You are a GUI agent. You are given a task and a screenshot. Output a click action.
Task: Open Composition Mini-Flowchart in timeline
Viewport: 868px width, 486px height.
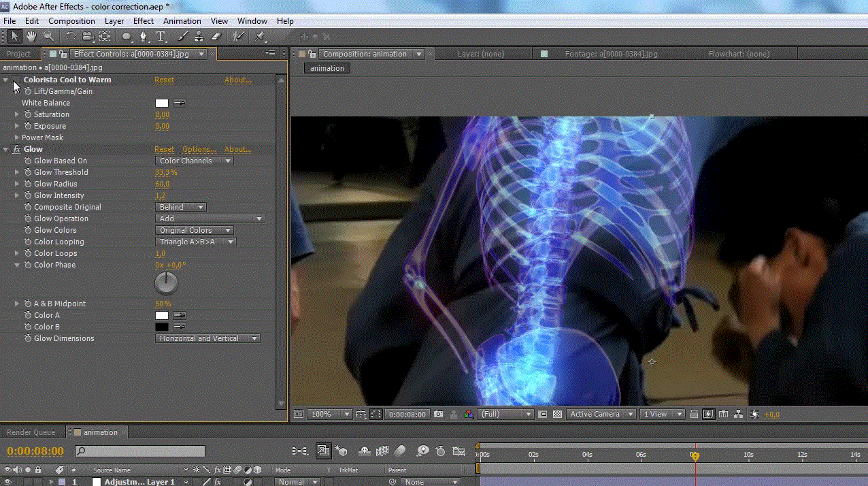[x=299, y=451]
